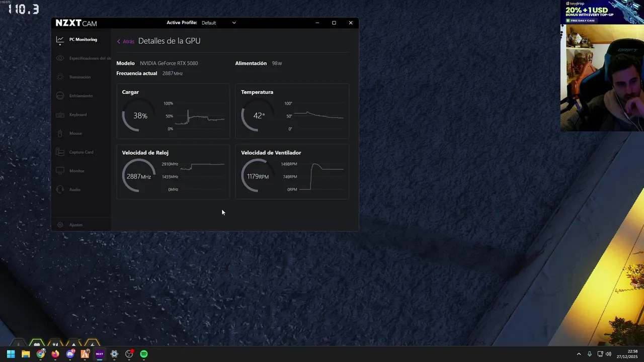Image resolution: width=644 pixels, height=362 pixels.
Task: Open the Keyboard sidebar section
Action: tap(80, 115)
